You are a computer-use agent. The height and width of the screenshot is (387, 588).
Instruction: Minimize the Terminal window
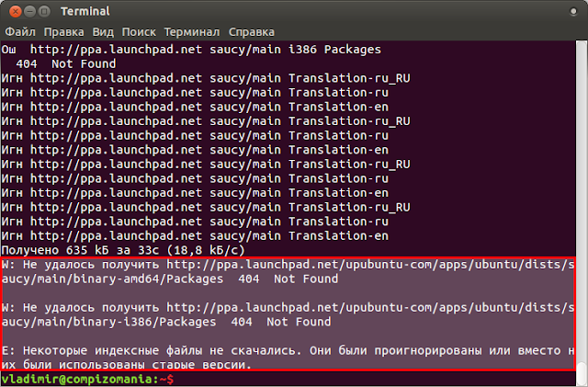(30, 12)
